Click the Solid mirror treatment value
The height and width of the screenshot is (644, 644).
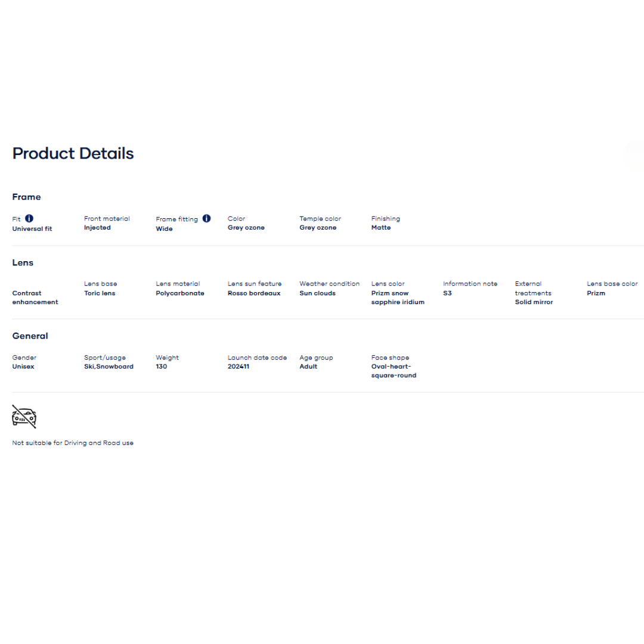tap(534, 302)
